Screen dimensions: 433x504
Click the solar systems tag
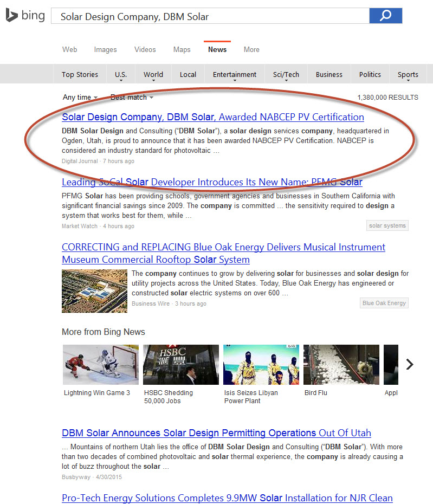[x=387, y=225]
